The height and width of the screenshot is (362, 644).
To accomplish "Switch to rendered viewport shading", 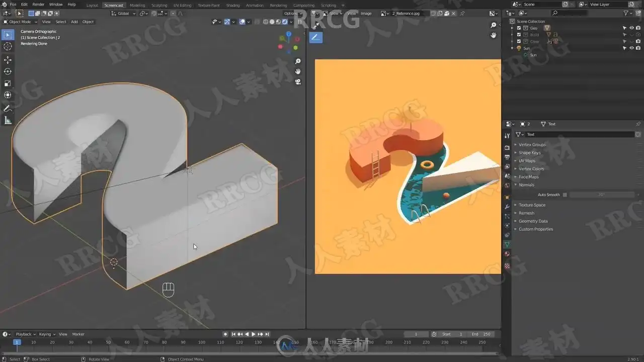I will (x=285, y=22).
